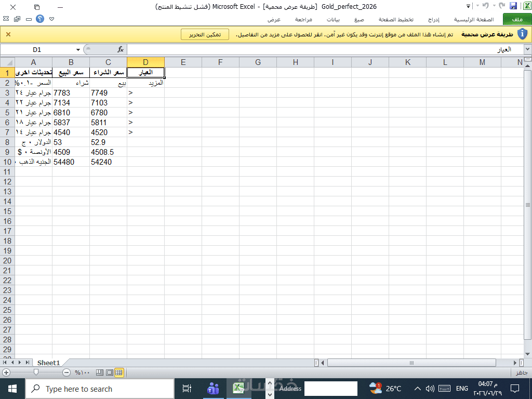Click cell containing 4508.5
This screenshot has width=532, height=399.
[108, 152]
